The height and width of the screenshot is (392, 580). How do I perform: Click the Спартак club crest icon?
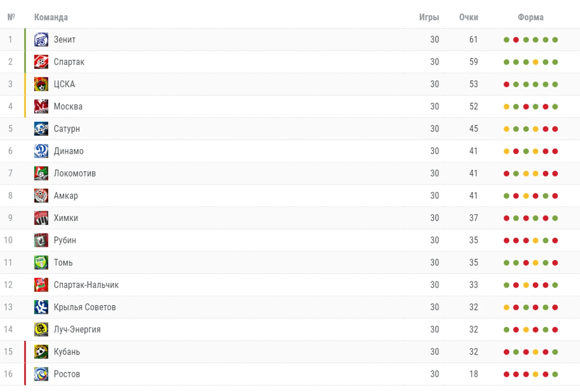[41, 62]
